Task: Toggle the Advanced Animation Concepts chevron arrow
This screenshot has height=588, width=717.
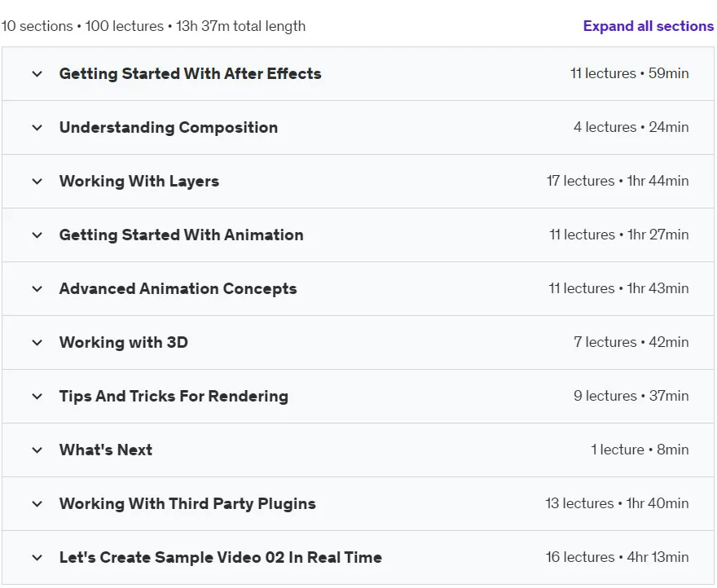Action: coord(37,289)
